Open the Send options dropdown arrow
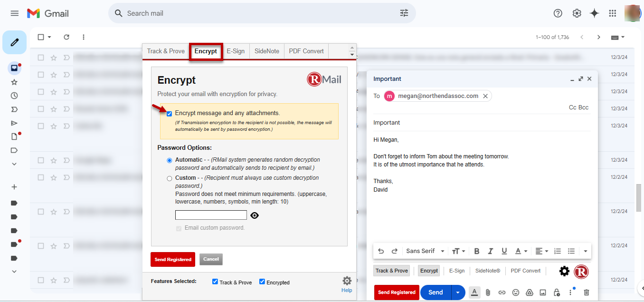644x302 pixels. coord(458,292)
